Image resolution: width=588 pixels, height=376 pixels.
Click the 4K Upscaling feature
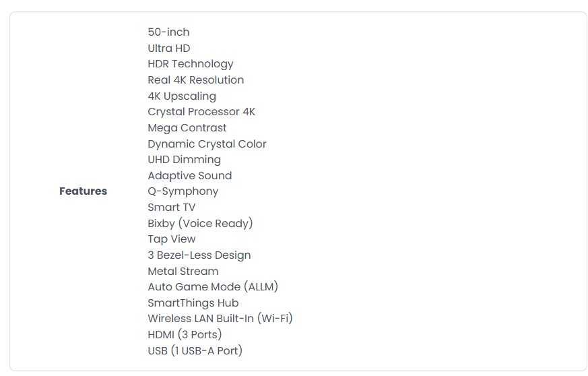(x=182, y=96)
